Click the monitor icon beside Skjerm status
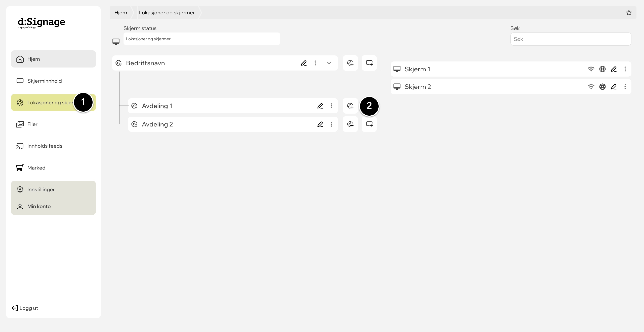Screen dimensions: 644x332 pos(116,42)
